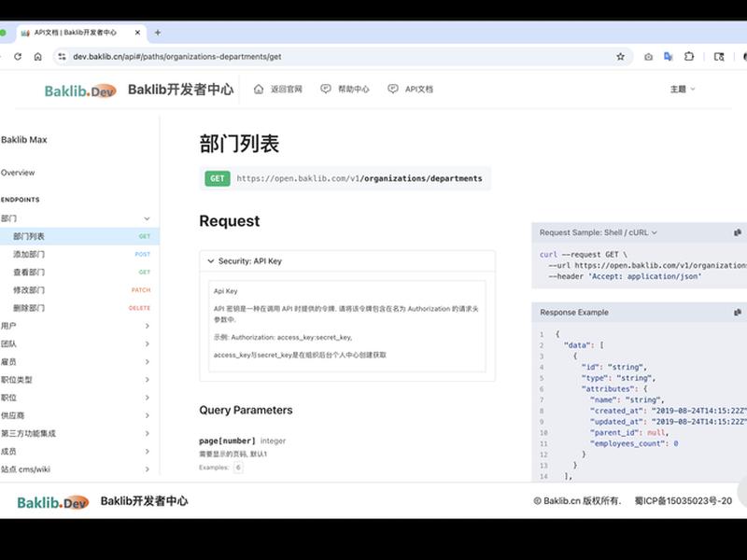Open 帮助中心 in top navigation
The image size is (747, 560).
[345, 89]
